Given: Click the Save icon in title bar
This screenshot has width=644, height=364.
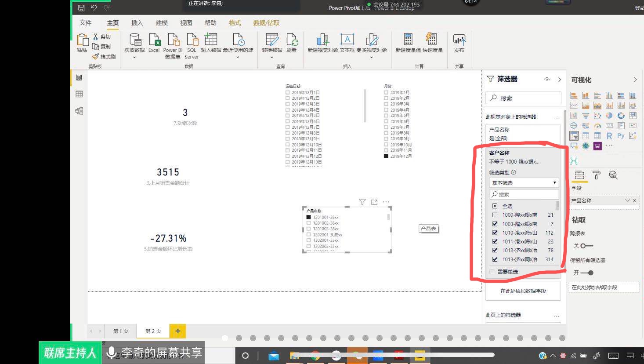Looking at the screenshot, I should pyautogui.click(x=81, y=7).
